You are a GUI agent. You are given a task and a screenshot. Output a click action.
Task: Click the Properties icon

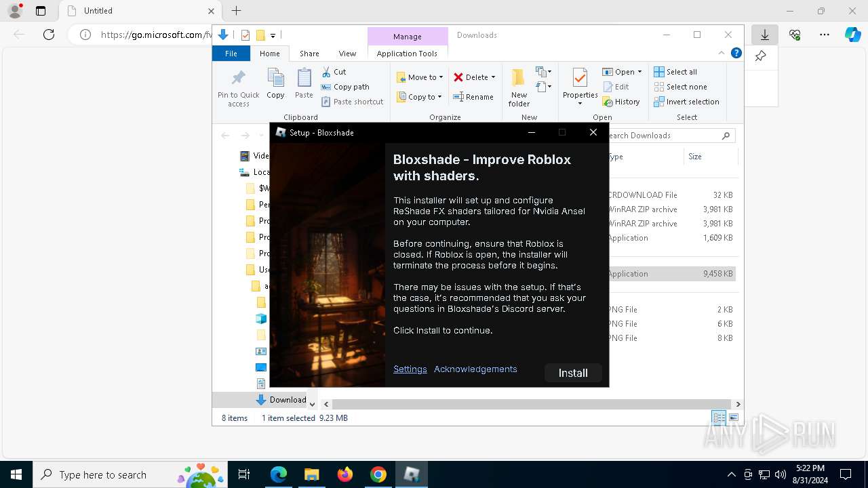click(580, 78)
